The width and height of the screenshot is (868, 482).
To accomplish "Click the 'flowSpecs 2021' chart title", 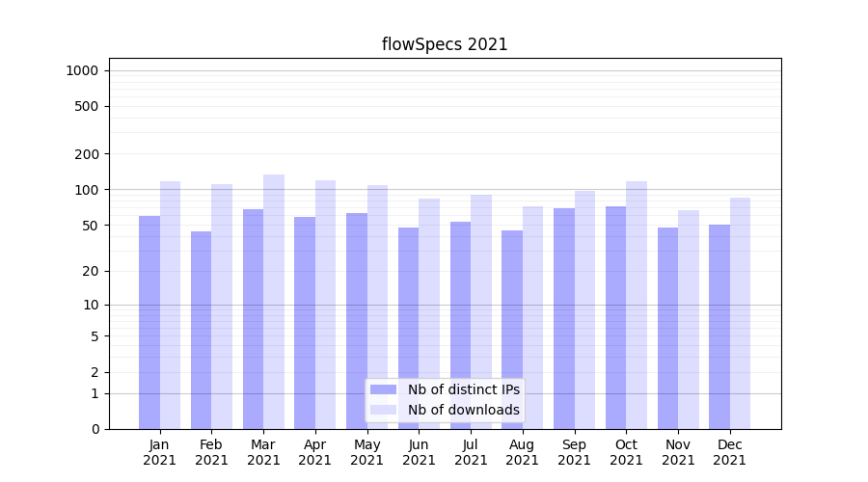I will (x=445, y=44).
